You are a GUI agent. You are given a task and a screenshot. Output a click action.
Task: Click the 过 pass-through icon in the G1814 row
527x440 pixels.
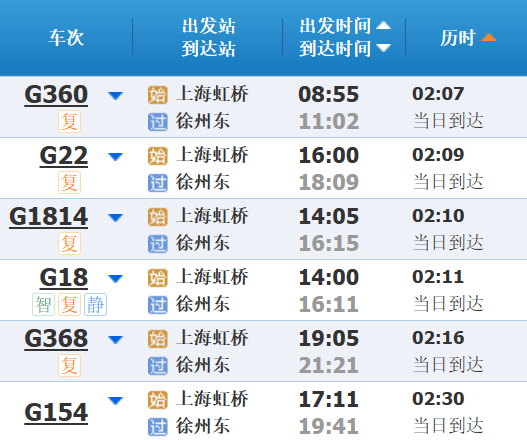click(158, 244)
